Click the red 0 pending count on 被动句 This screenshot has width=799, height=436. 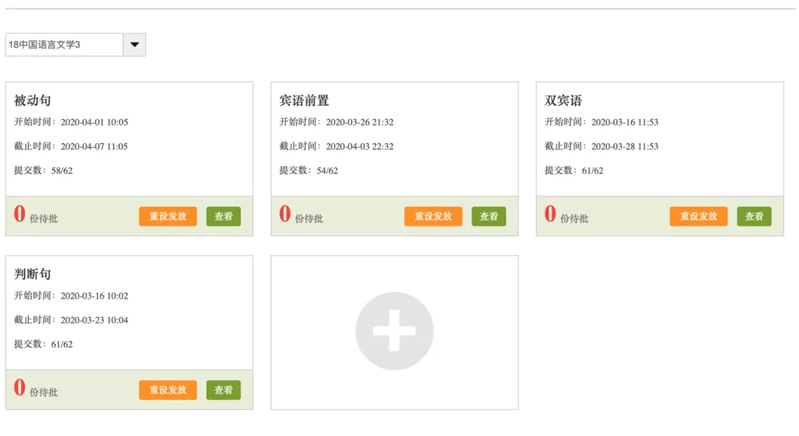pos(19,215)
